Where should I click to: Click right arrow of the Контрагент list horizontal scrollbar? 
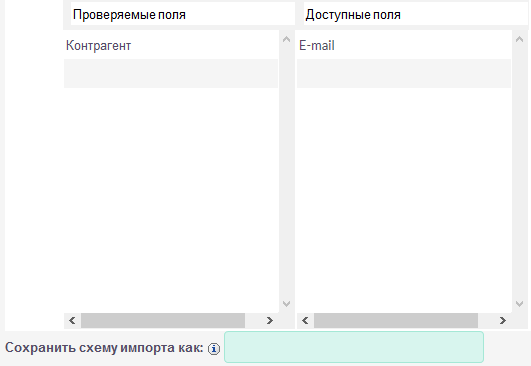pos(270,320)
